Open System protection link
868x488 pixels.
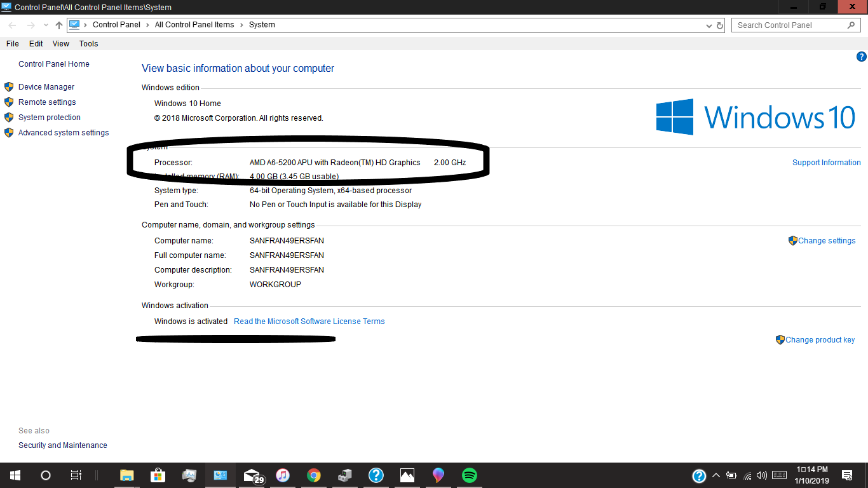(x=50, y=118)
